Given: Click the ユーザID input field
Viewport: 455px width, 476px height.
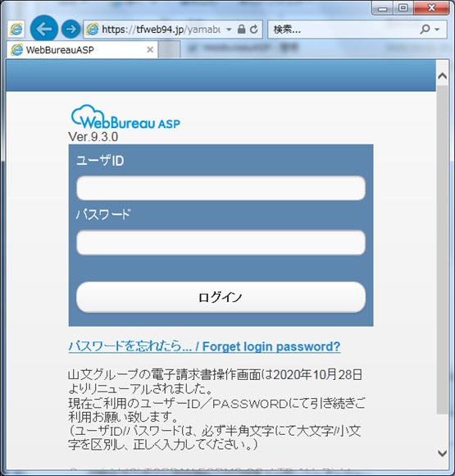Looking at the screenshot, I should pyautogui.click(x=221, y=188).
